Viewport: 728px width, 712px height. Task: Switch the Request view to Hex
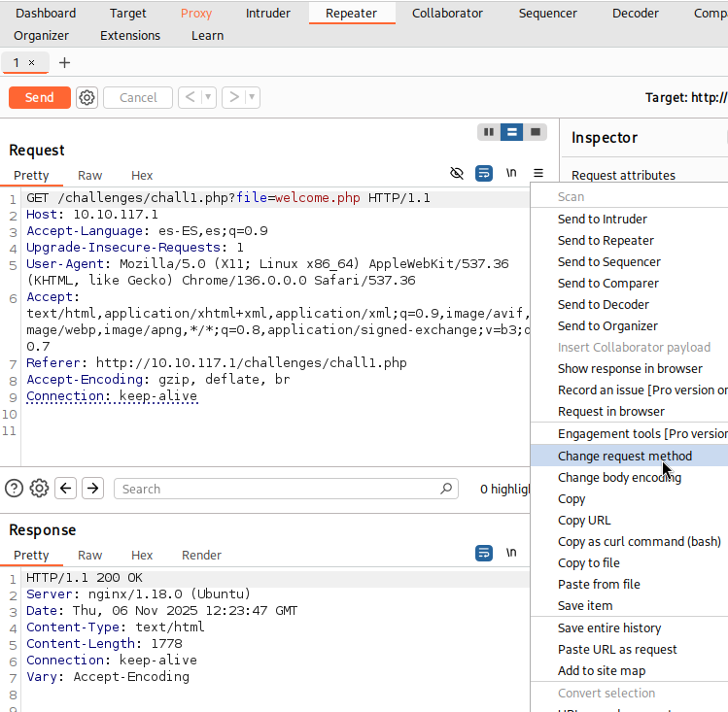tap(142, 176)
